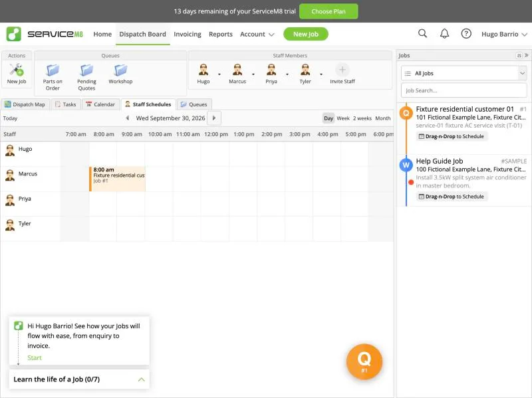Select Hugo staff member avatar in toolbar
532x398 pixels.
coord(203,70)
